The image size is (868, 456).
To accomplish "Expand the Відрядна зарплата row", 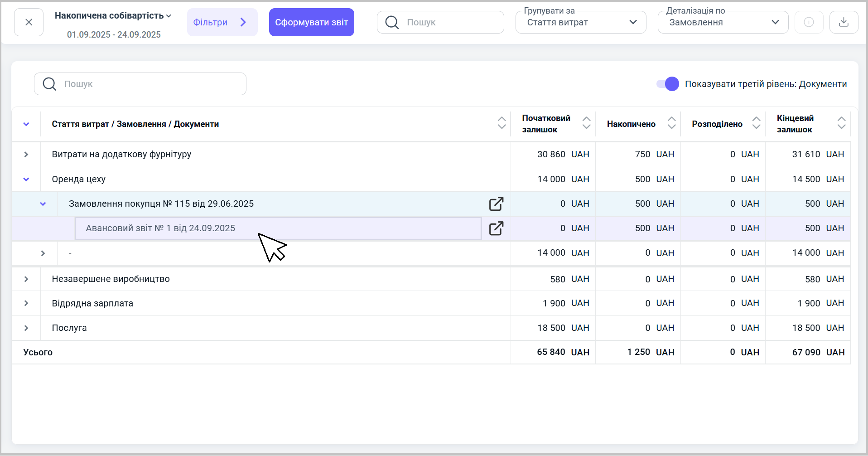I will point(26,303).
